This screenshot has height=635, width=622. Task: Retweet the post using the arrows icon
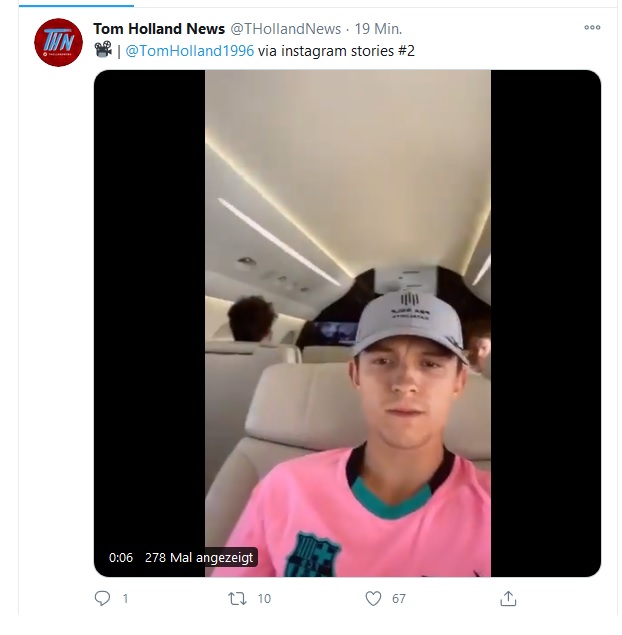coord(236,598)
